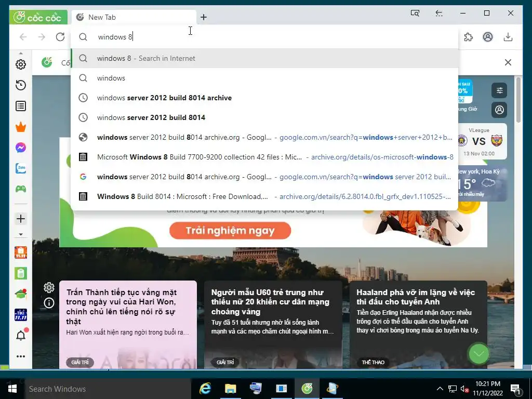
Task: Open Internet Explorer from taskbar
Action: click(x=205, y=389)
